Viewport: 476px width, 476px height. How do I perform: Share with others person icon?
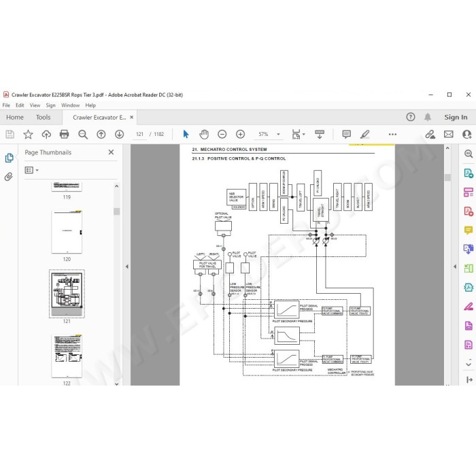tap(466, 134)
